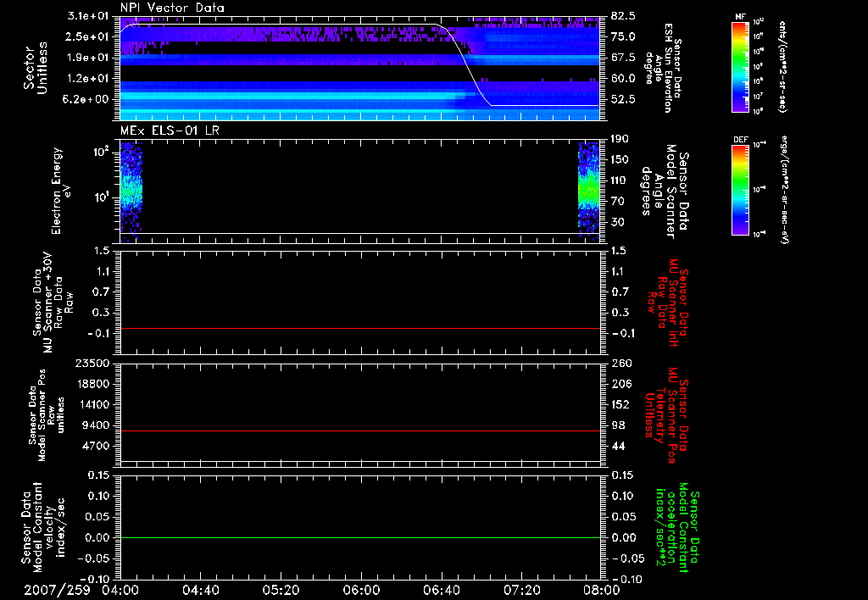The image size is (868, 600).
Task: Click the 'Sector Unitless' axis label
Action: (x=36, y=68)
